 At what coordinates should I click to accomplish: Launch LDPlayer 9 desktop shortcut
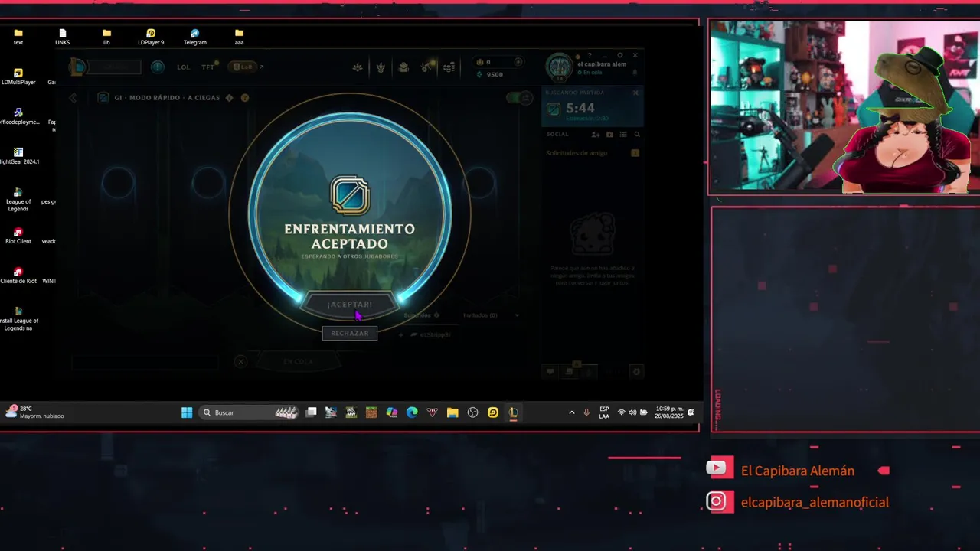tap(151, 37)
